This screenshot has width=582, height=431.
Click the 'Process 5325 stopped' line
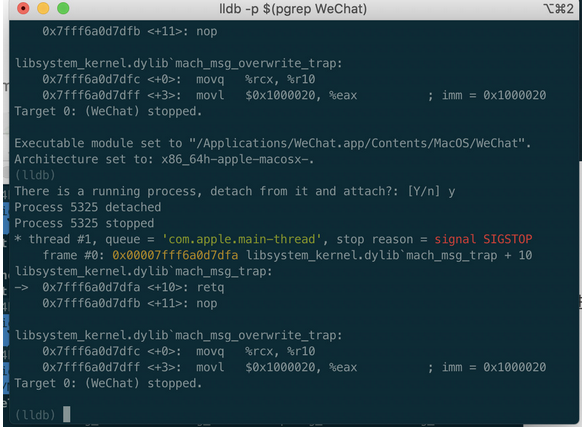tap(84, 223)
